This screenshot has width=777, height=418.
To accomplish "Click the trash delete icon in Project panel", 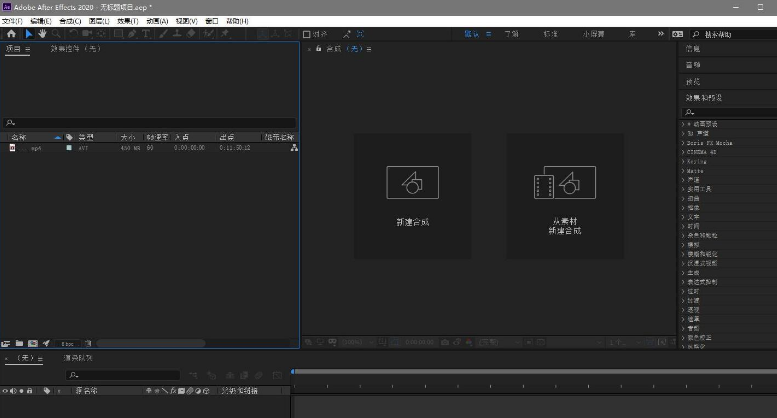I will (x=87, y=343).
